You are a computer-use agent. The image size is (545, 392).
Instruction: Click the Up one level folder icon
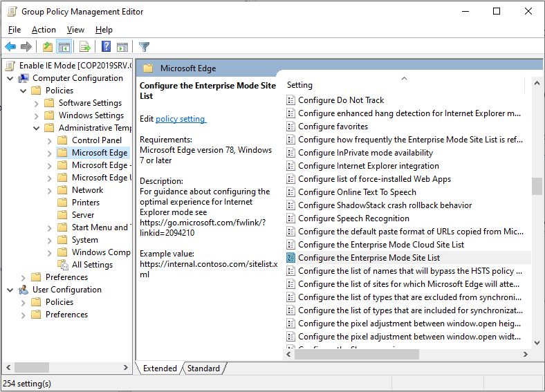point(48,46)
